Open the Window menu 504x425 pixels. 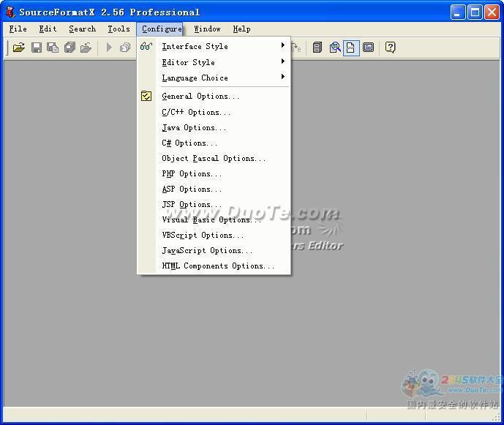click(207, 29)
